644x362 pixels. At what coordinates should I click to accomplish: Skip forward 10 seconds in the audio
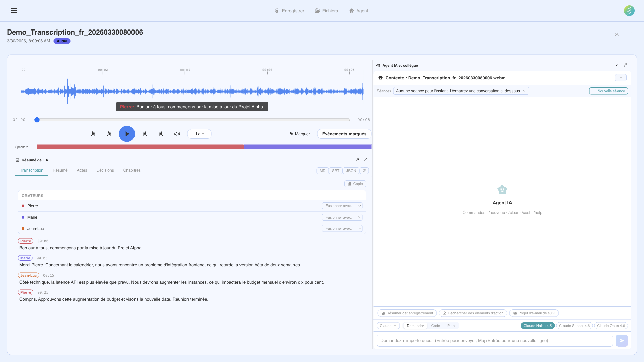[x=145, y=134]
